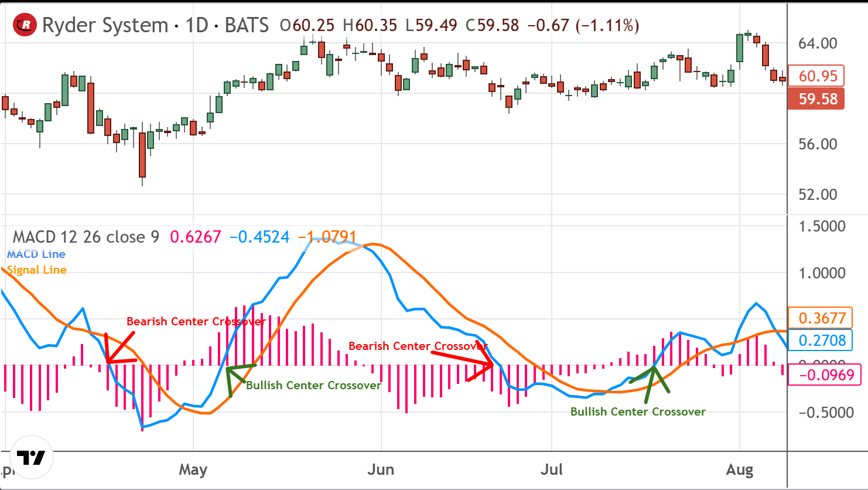Click the Jul label on time axis
This screenshot has width=868, height=490.
(x=552, y=469)
